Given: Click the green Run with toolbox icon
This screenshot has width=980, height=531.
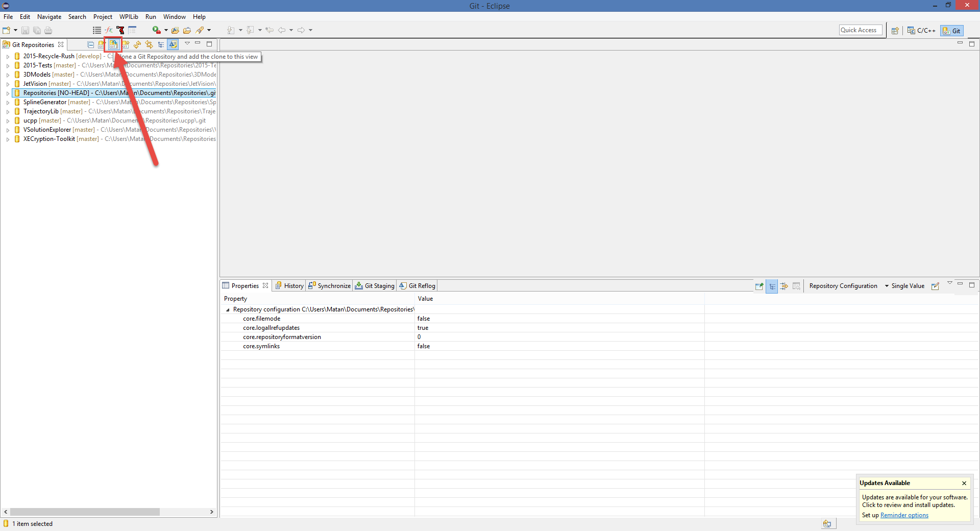Looking at the screenshot, I should [x=157, y=30].
